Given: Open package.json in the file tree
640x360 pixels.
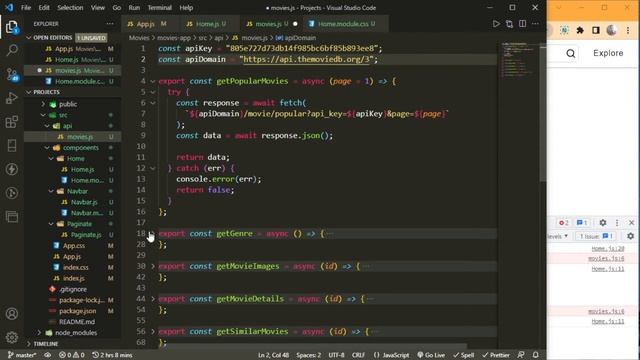Looking at the screenshot, I should coord(78,311).
